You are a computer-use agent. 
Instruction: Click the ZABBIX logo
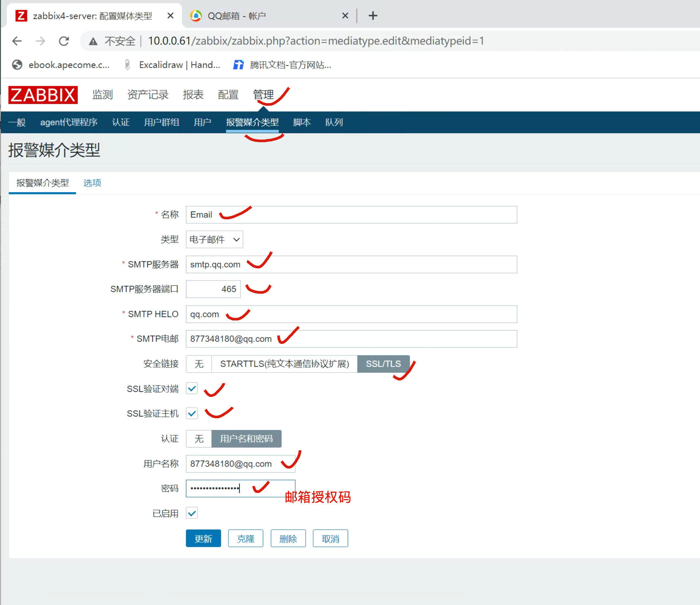click(x=43, y=95)
